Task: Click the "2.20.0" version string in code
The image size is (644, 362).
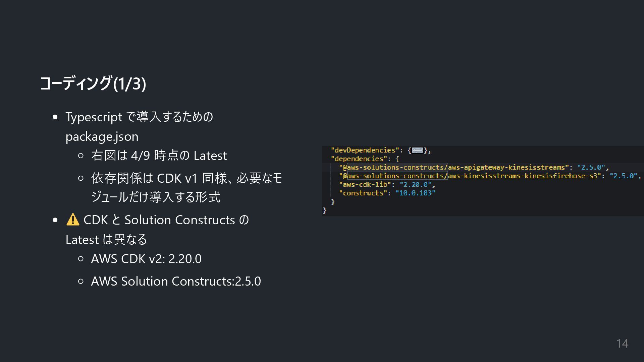Action: [415, 184]
